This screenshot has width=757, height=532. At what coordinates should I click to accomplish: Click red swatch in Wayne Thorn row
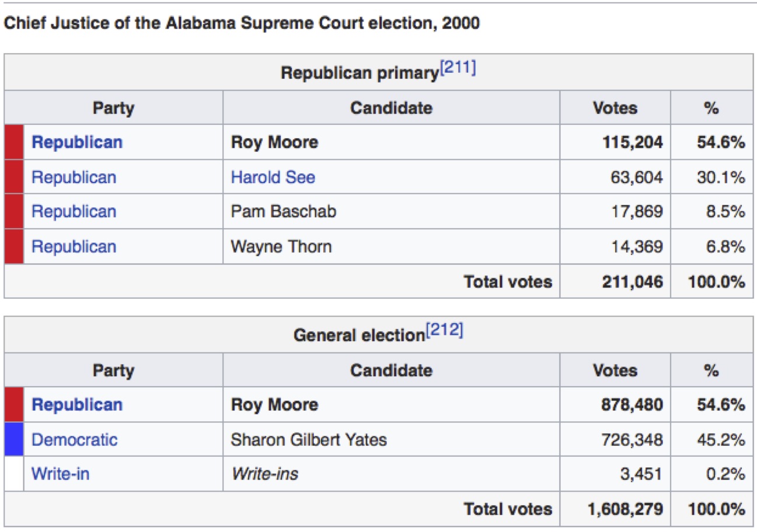pos(14,247)
